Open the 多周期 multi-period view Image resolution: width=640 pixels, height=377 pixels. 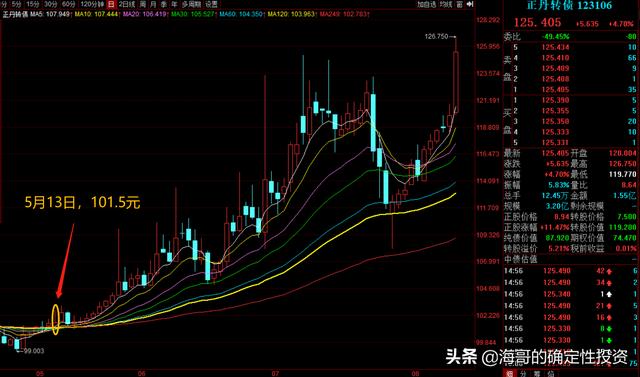click(x=191, y=4)
